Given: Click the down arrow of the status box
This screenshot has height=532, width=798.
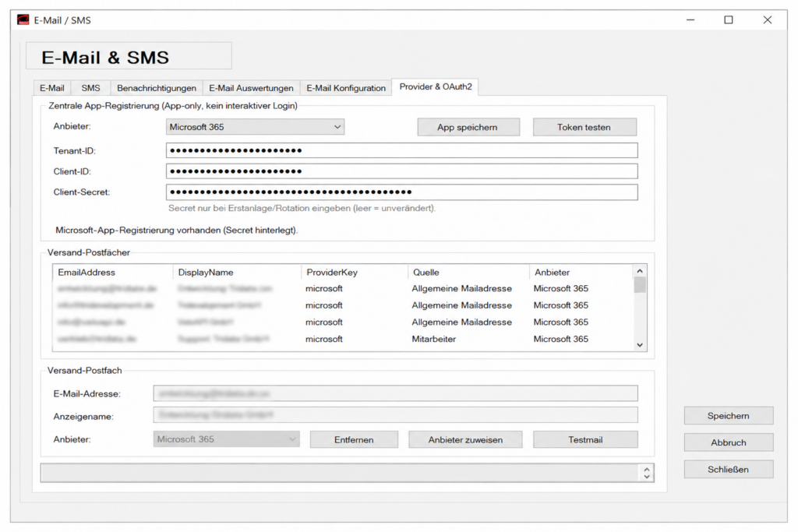Looking at the screenshot, I should (x=647, y=477).
